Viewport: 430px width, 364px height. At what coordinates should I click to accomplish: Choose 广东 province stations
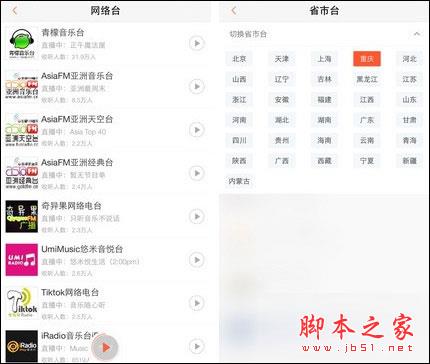click(x=367, y=120)
